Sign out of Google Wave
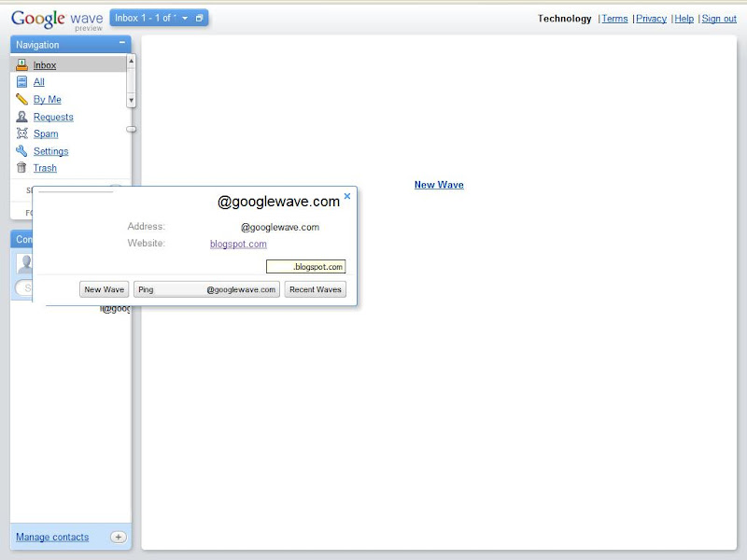747x560 pixels. (x=719, y=19)
